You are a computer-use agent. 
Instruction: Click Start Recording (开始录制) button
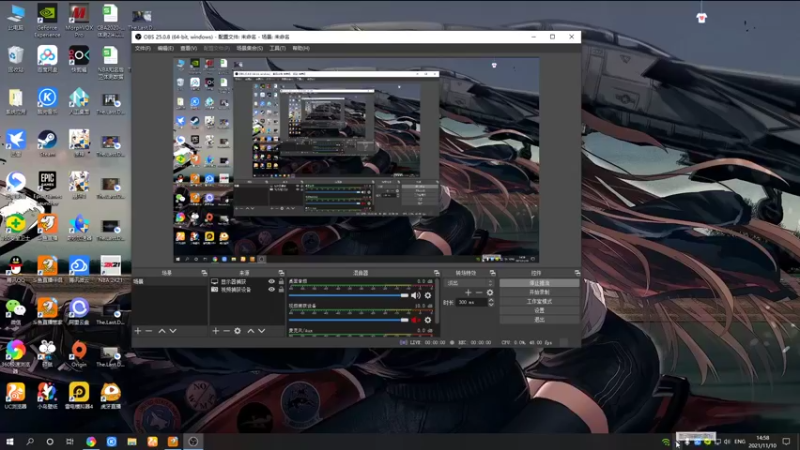click(x=539, y=292)
